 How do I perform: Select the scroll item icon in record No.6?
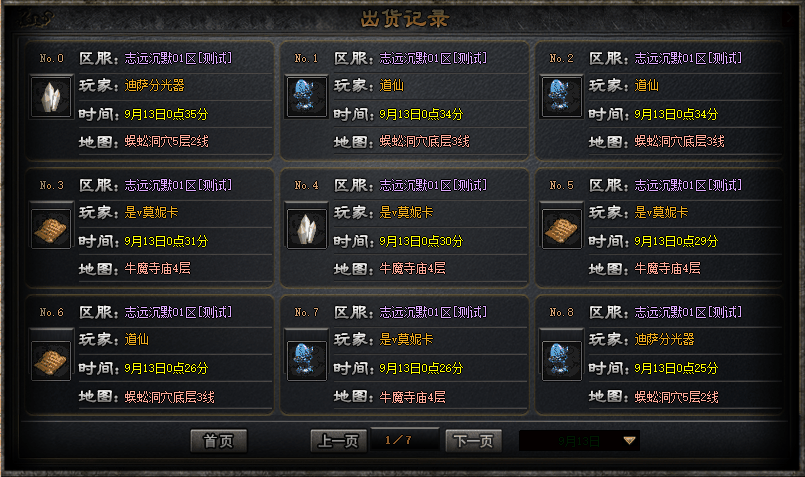[51, 361]
